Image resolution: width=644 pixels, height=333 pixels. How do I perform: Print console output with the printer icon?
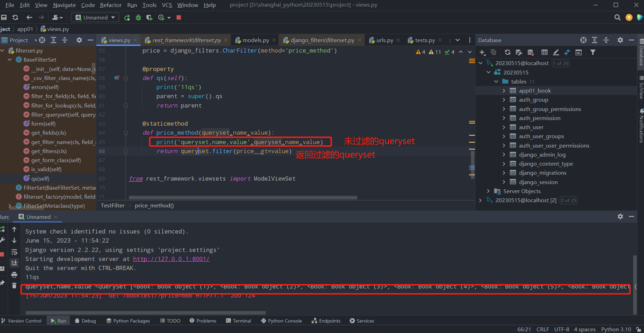(x=14, y=275)
